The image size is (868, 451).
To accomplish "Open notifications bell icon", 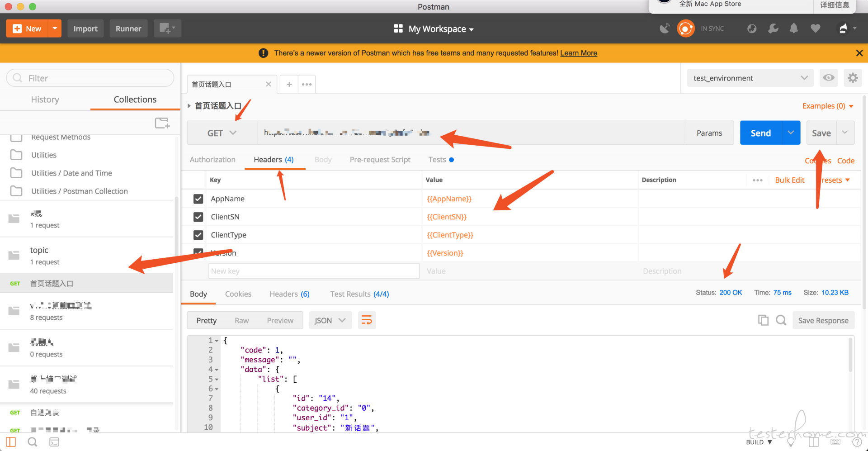I will tap(794, 28).
